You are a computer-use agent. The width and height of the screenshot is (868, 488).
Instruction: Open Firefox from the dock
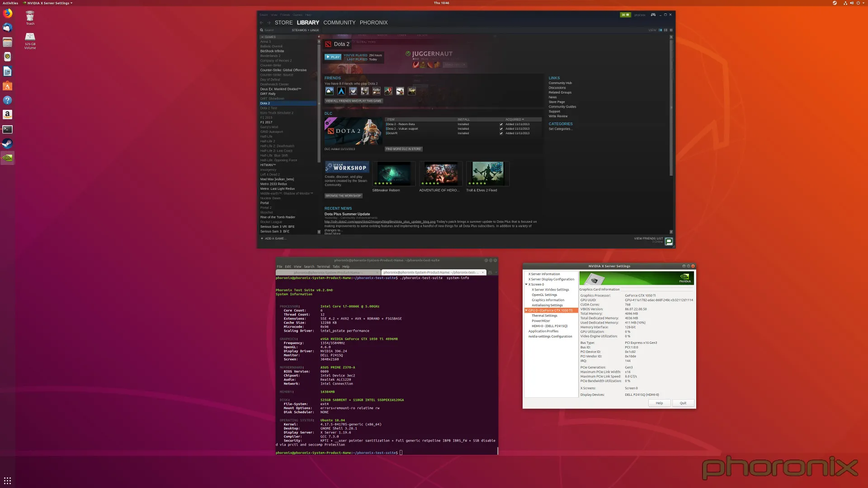(7, 13)
